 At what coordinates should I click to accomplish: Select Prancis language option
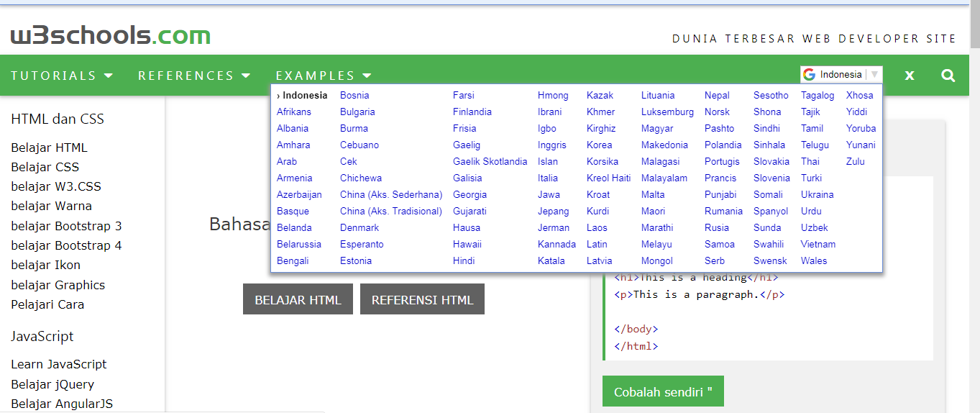720,178
